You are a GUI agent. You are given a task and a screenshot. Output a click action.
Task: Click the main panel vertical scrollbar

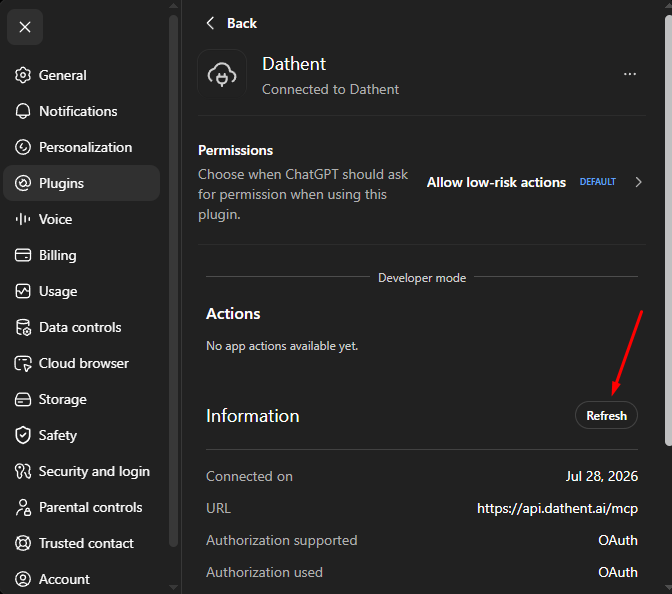pyautogui.click(x=668, y=231)
